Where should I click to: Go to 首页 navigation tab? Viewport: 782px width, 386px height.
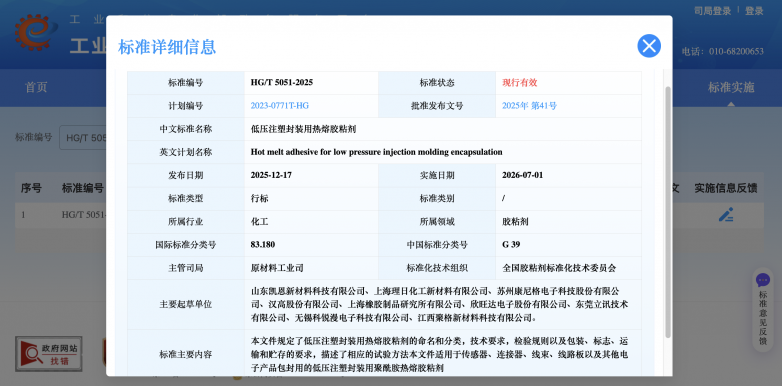click(36, 87)
